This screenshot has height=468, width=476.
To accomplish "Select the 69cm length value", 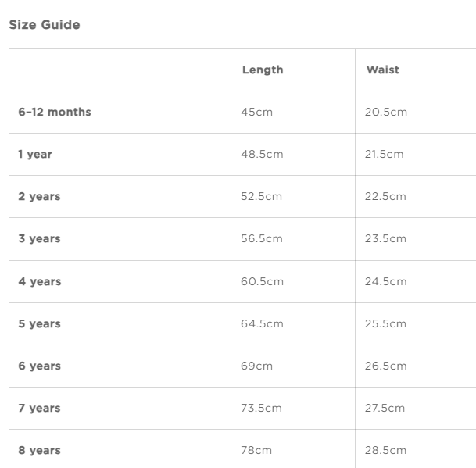I will tap(256, 366).
